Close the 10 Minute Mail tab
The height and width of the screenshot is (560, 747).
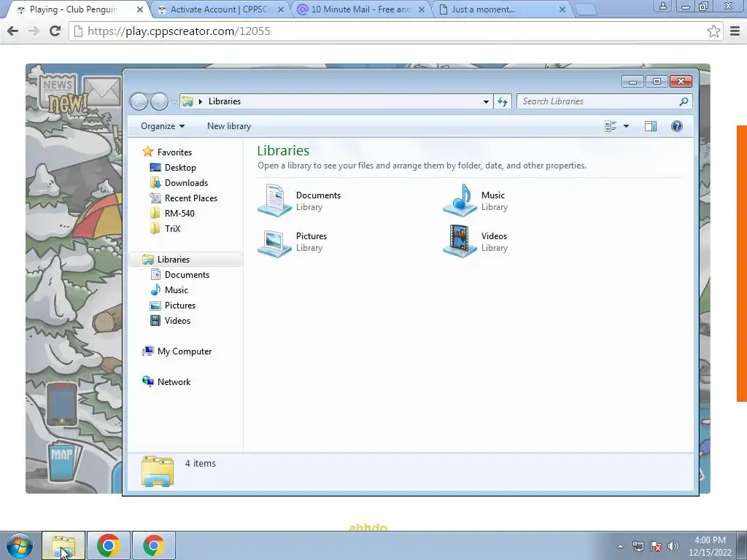coord(421,9)
